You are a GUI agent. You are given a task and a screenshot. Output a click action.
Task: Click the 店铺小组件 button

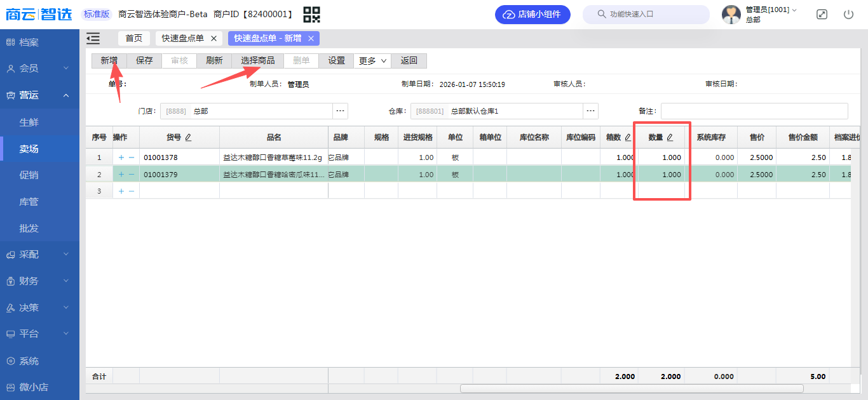[x=532, y=14]
